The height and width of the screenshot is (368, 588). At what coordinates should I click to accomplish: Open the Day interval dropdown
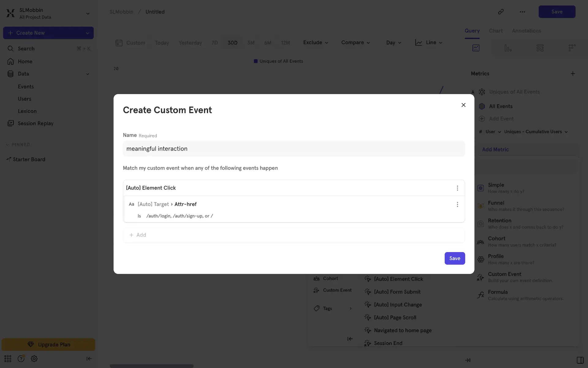coord(394,43)
